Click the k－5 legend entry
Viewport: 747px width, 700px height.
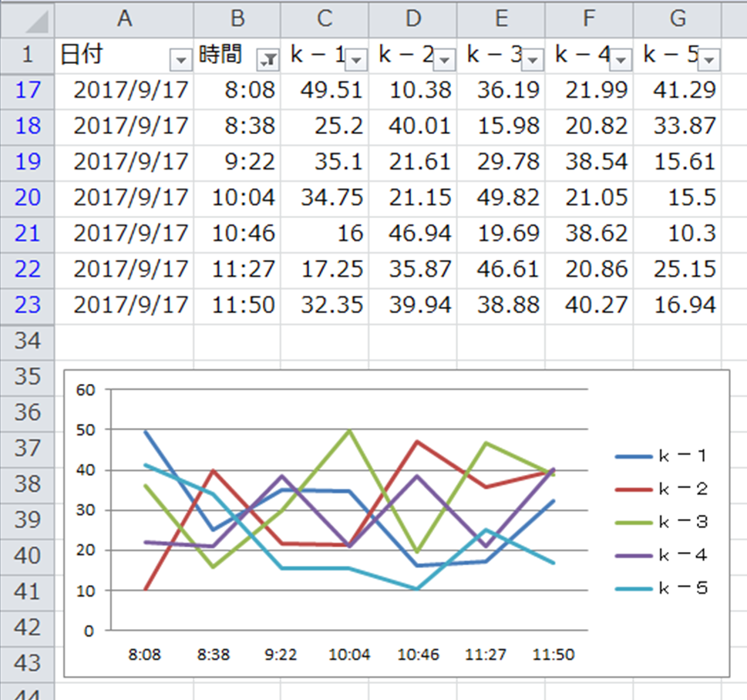point(661,589)
